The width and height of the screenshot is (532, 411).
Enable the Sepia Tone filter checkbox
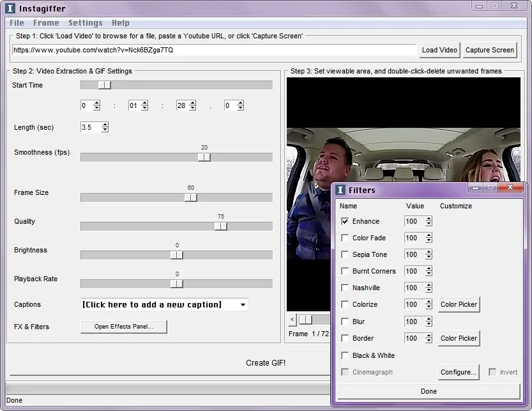click(345, 255)
